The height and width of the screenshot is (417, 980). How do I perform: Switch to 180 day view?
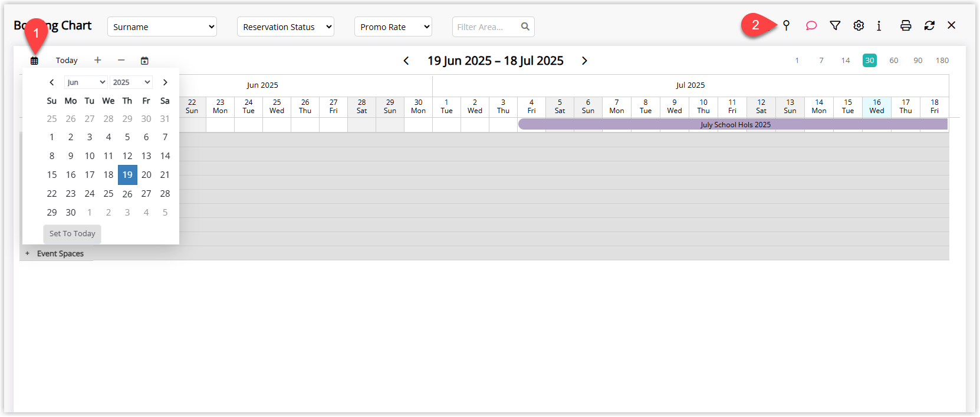(942, 61)
